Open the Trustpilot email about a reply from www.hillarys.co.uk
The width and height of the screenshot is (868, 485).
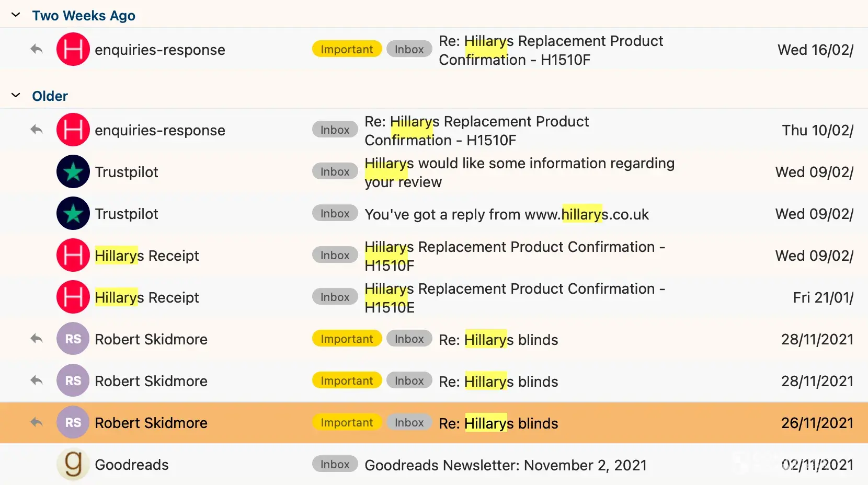tap(506, 214)
